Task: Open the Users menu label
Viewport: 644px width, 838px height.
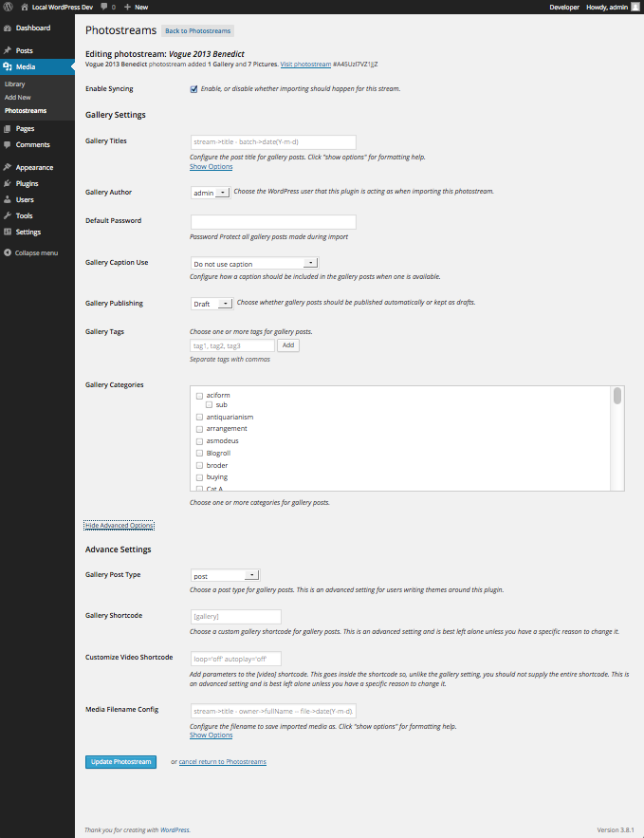Action: point(25,199)
